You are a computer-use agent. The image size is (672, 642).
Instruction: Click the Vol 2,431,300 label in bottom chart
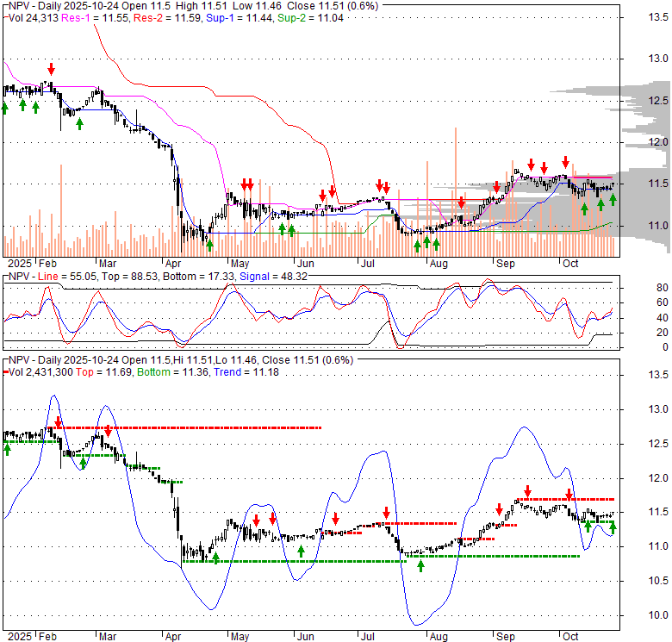pyautogui.click(x=40, y=372)
